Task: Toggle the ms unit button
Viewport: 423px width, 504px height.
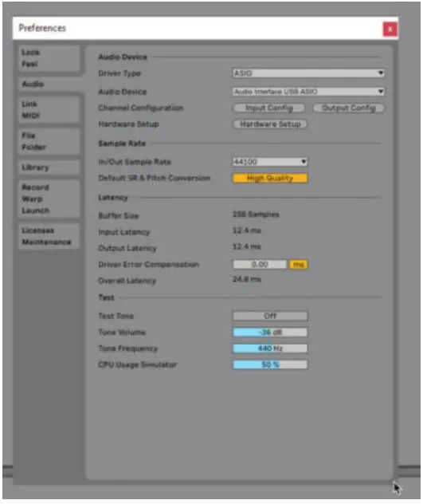Action: (x=299, y=265)
